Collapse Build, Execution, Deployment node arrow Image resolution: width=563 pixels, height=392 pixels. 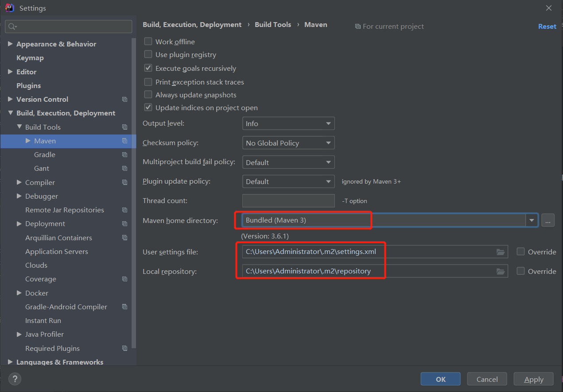click(x=10, y=113)
